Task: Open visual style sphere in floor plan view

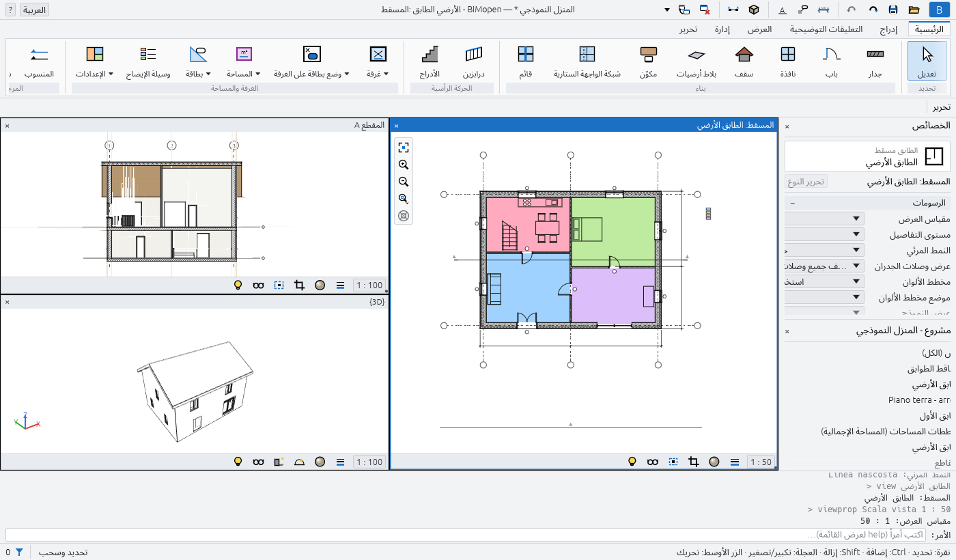Action: tap(714, 462)
